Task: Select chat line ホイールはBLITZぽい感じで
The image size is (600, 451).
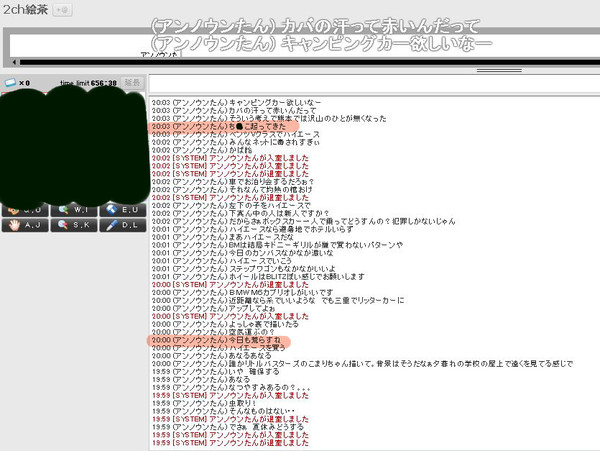Action: click(x=258, y=277)
